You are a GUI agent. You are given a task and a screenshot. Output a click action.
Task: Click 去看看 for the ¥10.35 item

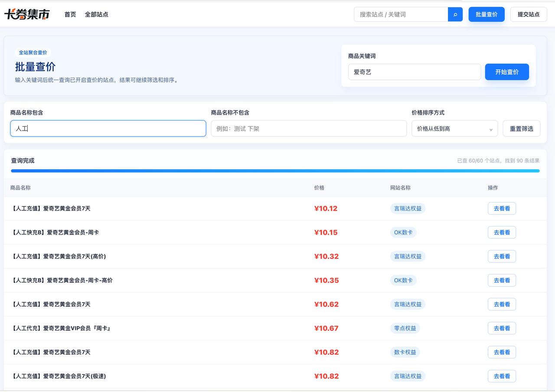(502, 280)
